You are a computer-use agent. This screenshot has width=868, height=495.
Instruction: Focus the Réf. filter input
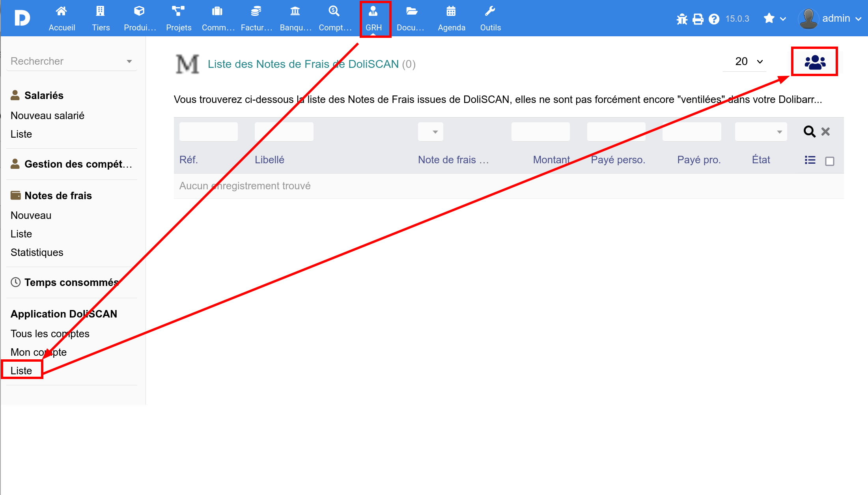[209, 132]
